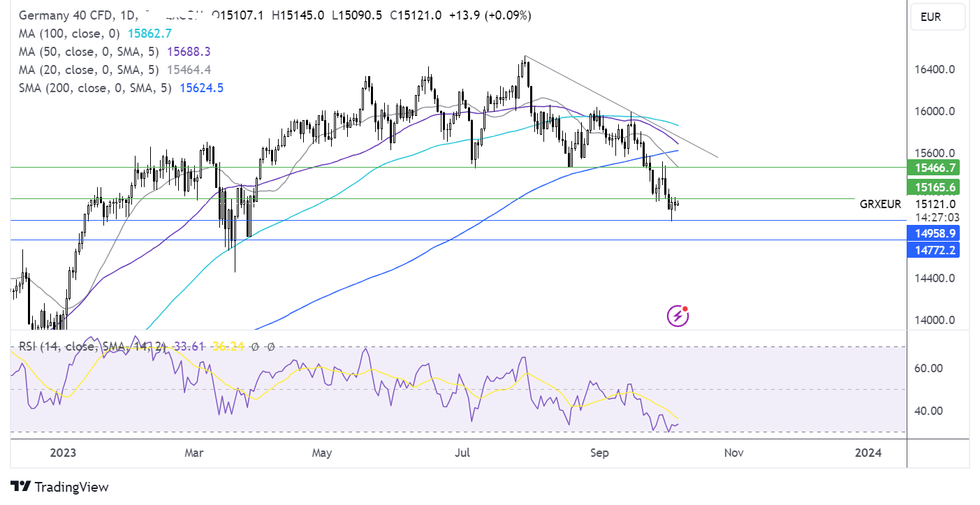Screen dimensions: 980x505
Task: Click the change value +13.9 (+0.09%)
Action: (x=490, y=15)
